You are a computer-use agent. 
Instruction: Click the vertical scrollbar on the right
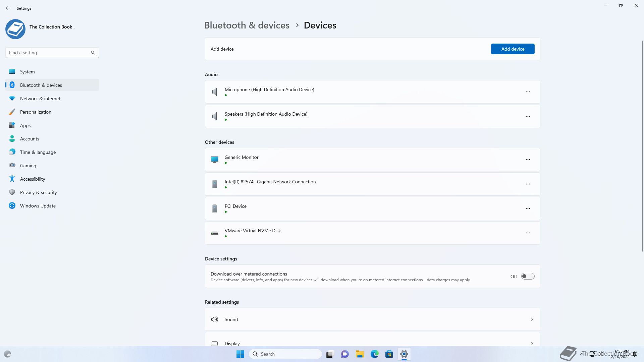pyautogui.click(x=642, y=146)
